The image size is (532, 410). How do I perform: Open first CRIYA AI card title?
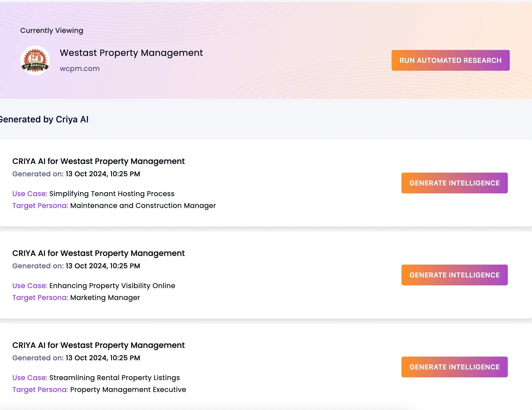(98, 161)
